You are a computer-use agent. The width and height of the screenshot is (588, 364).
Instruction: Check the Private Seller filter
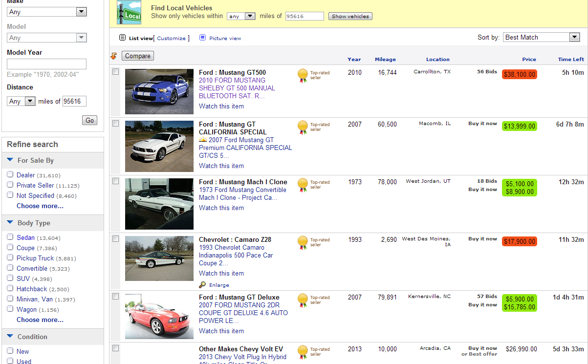[x=10, y=185]
